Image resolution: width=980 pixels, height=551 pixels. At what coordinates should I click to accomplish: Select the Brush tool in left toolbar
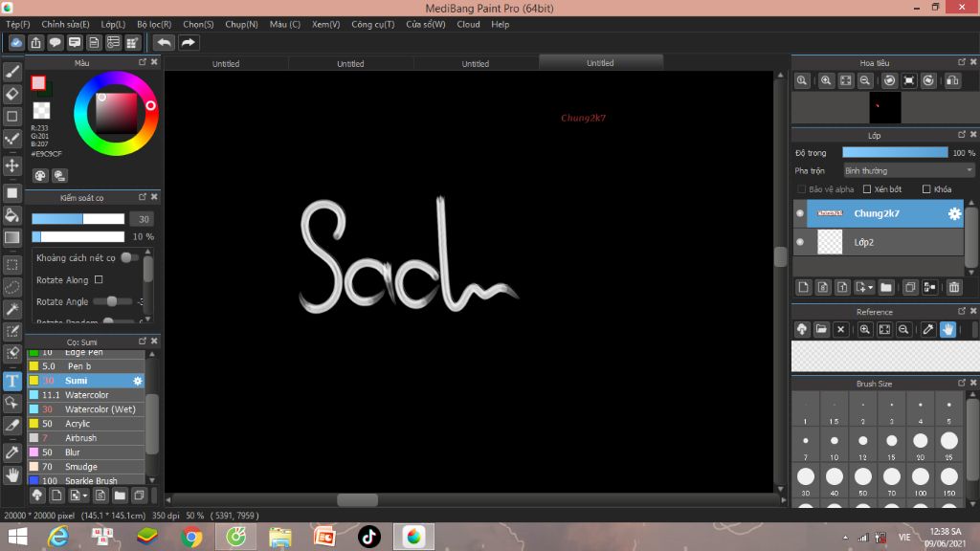[11, 72]
